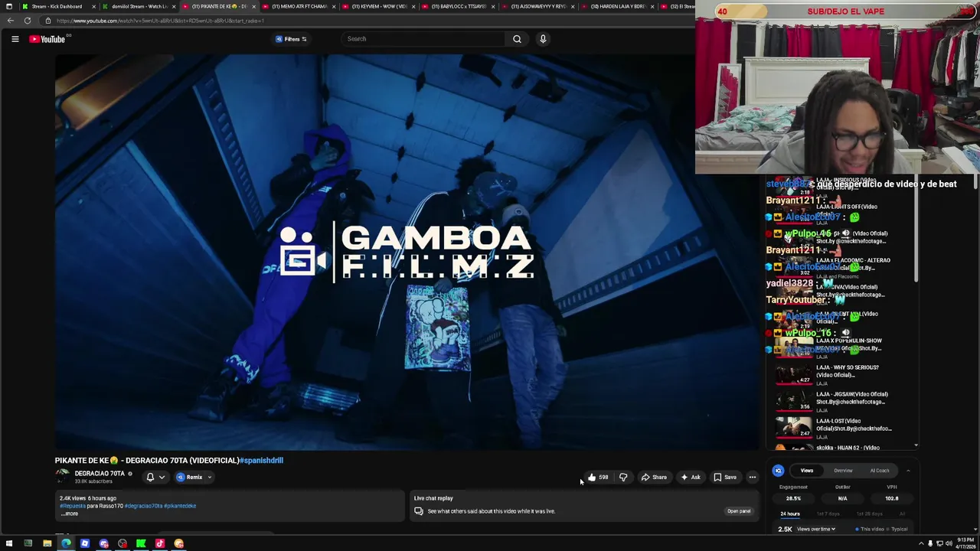The width and height of the screenshot is (980, 551).
Task: Select the Overview tab in stats panel
Action: pos(843,471)
